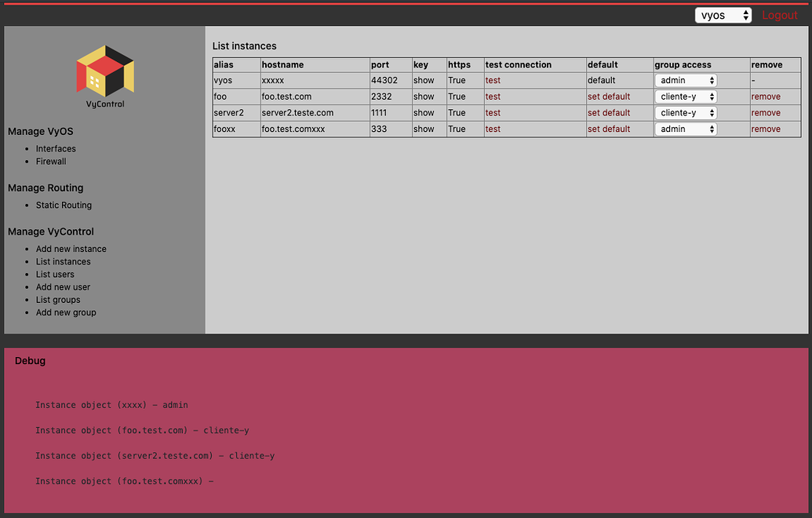Open the vyos instance selector dropdown
The image size is (812, 518).
tap(723, 14)
